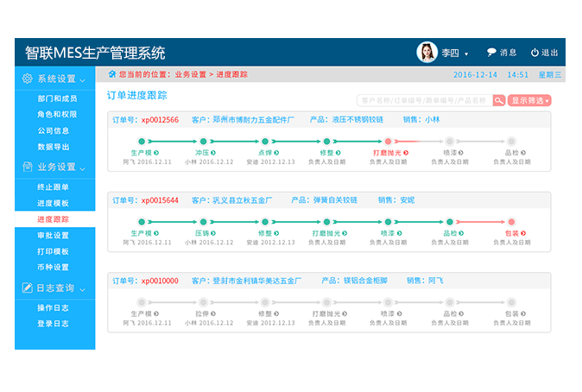Click the 李四 user avatar
The width and height of the screenshot is (582, 392).
pyautogui.click(x=427, y=53)
